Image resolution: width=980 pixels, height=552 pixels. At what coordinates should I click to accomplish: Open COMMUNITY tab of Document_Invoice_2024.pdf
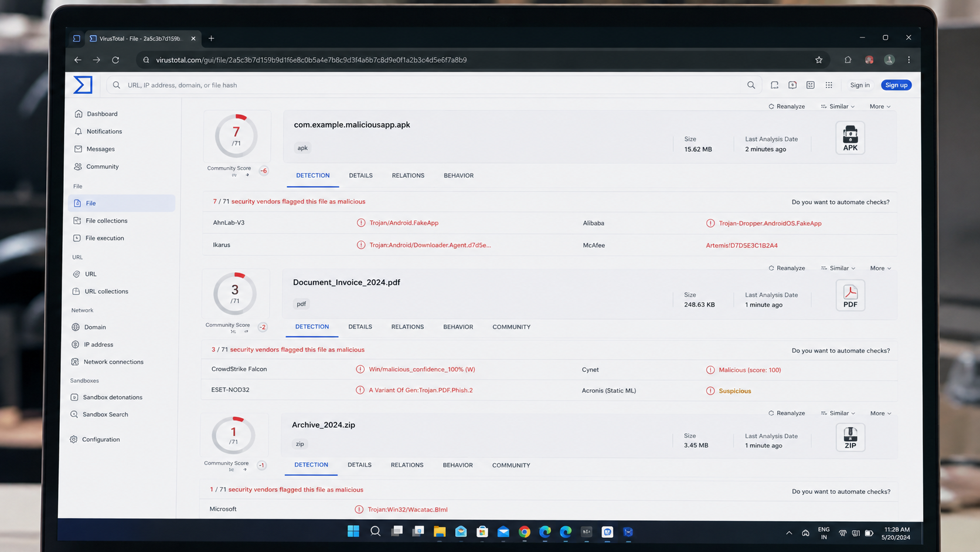(511, 327)
